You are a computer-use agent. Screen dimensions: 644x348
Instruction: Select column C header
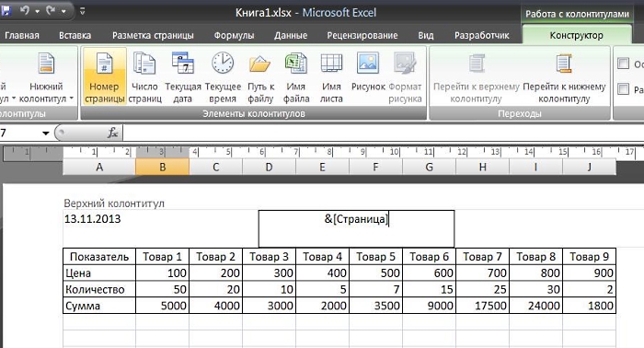[x=215, y=168]
